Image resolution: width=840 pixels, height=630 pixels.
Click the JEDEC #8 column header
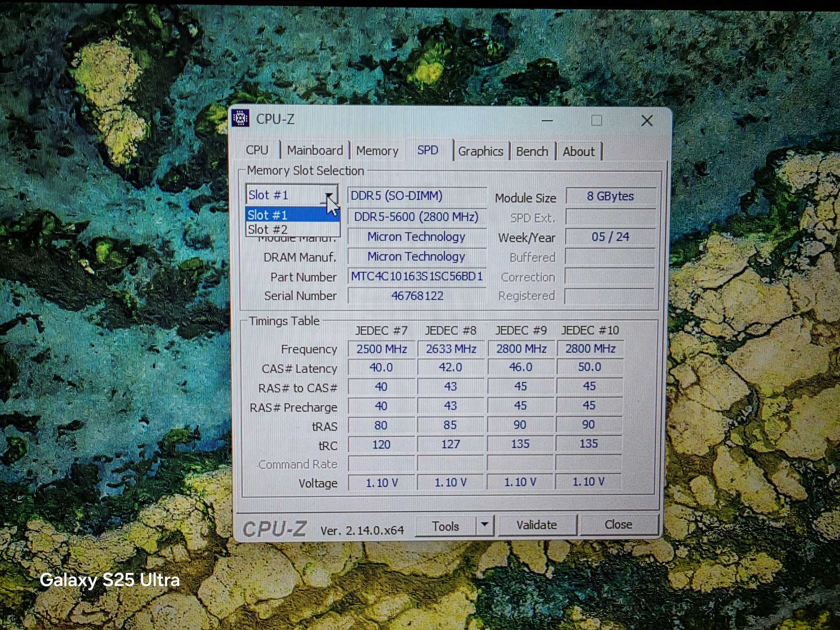pyautogui.click(x=451, y=331)
